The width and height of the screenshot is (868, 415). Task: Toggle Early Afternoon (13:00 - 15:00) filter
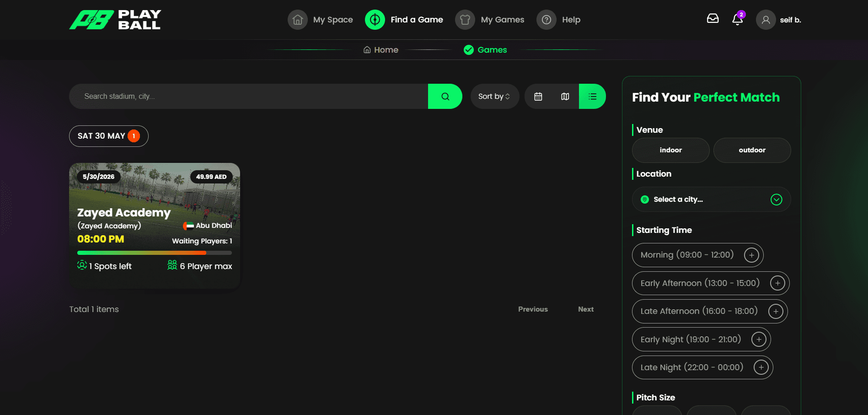click(711, 283)
